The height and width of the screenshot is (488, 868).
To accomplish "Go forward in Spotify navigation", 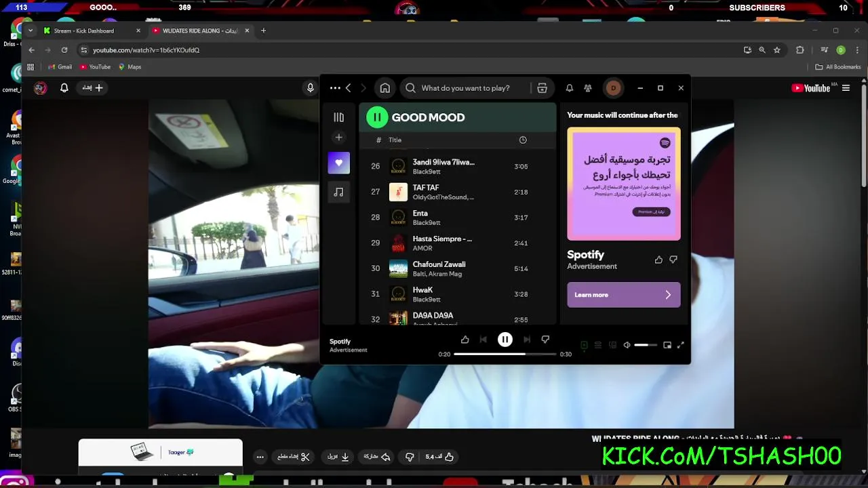I will pos(363,88).
